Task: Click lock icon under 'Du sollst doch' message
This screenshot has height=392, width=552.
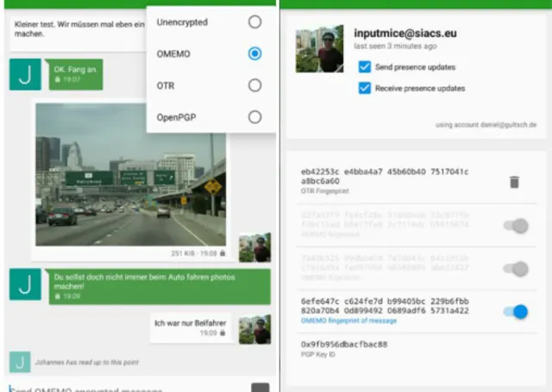Action: (x=58, y=296)
